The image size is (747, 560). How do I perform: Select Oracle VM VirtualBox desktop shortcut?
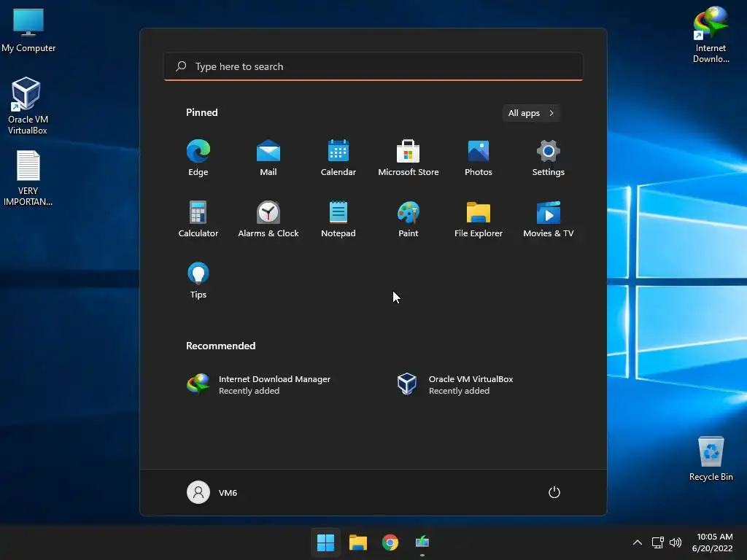[x=28, y=106]
